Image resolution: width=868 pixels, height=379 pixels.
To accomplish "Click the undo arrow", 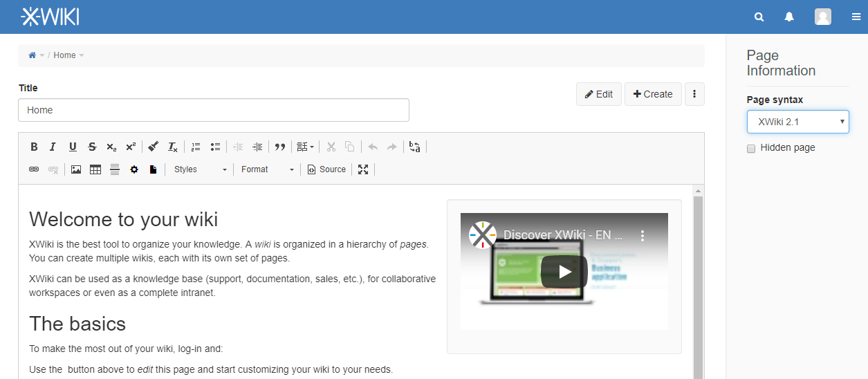I will 373,147.
